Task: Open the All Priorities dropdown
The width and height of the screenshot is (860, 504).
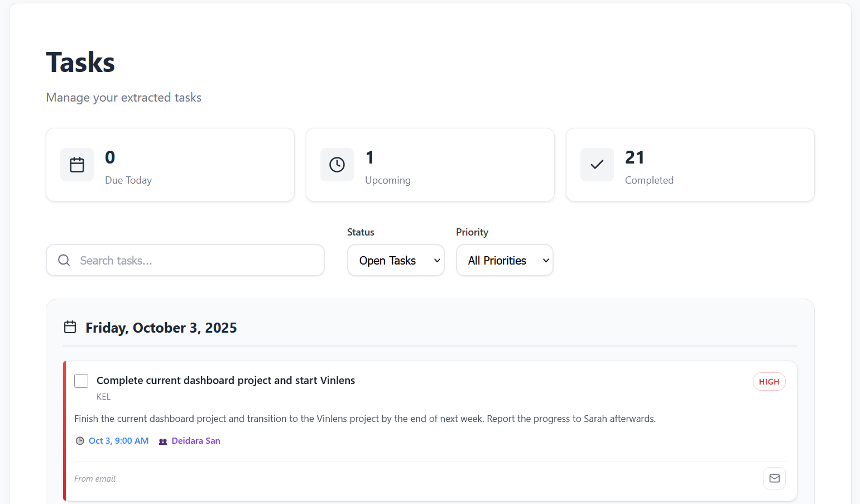Action: point(505,260)
